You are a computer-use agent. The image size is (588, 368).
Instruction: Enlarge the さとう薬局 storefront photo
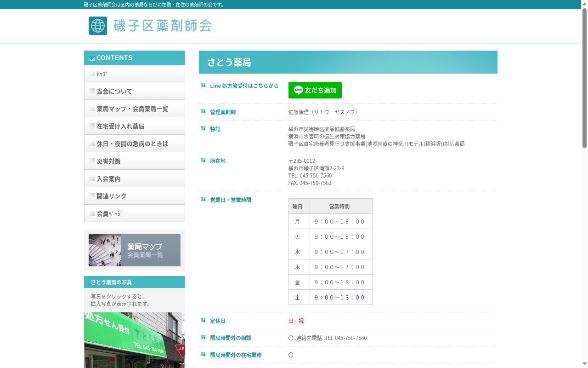pos(135,340)
